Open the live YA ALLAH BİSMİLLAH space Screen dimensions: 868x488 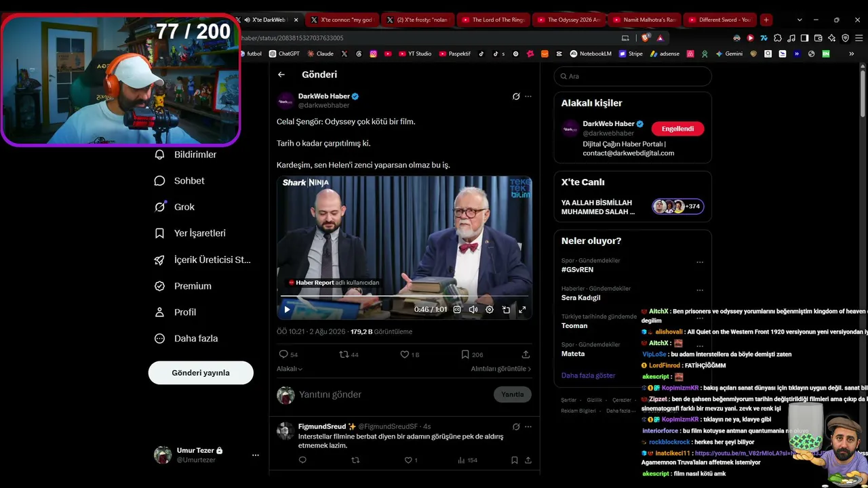click(633, 207)
